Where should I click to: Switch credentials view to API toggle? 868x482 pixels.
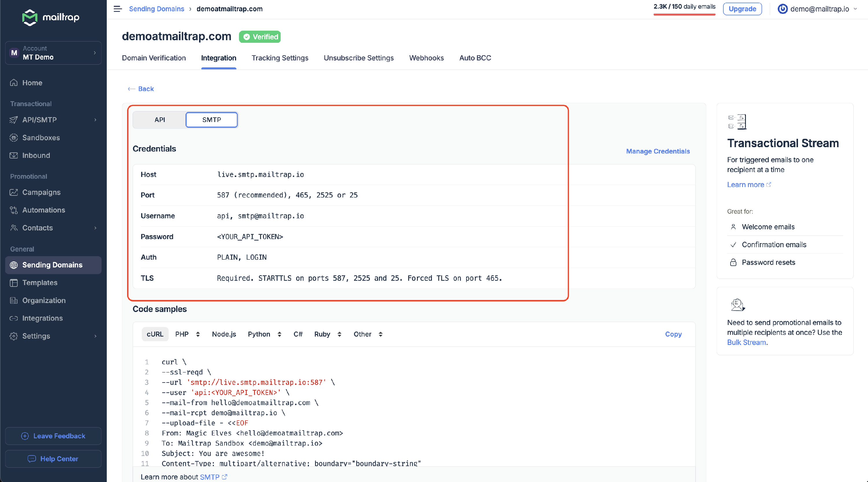(x=159, y=120)
